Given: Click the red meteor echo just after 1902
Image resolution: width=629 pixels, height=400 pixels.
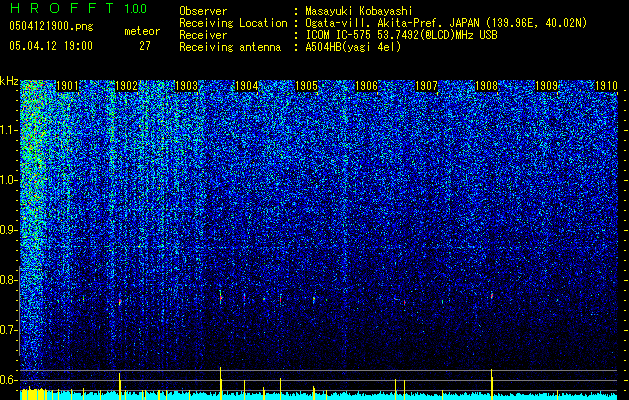Looking at the screenshot, I should pos(120,301).
